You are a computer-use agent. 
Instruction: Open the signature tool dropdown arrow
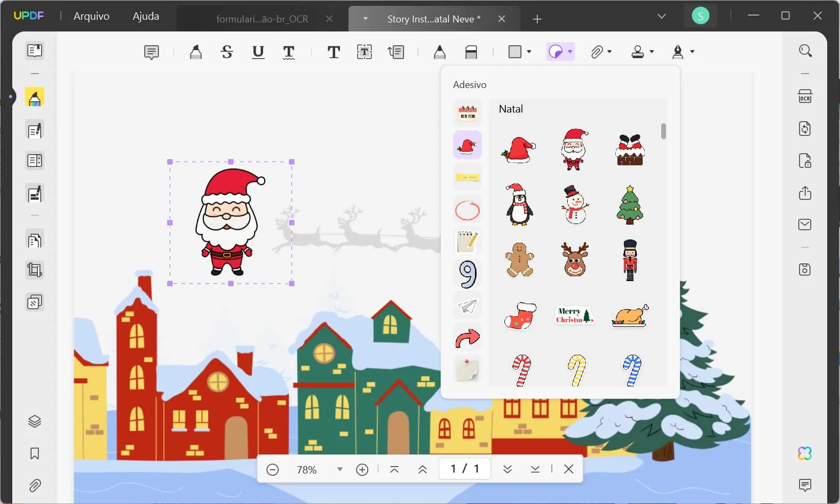pyautogui.click(x=692, y=52)
